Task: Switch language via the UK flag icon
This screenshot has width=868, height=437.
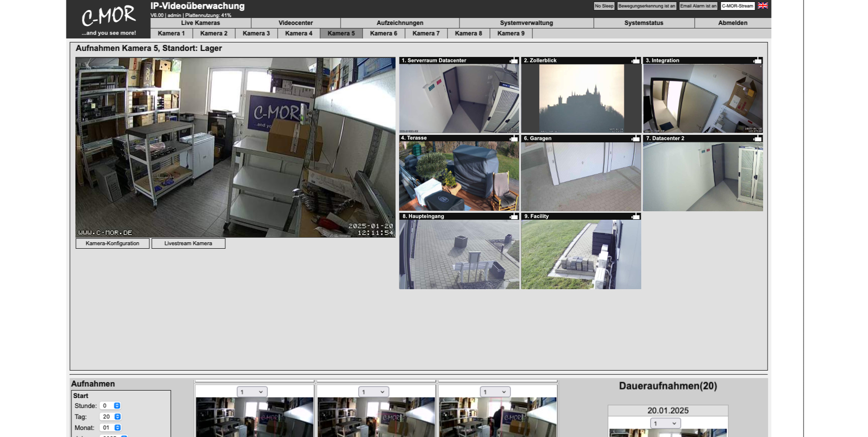Action: 763,5
